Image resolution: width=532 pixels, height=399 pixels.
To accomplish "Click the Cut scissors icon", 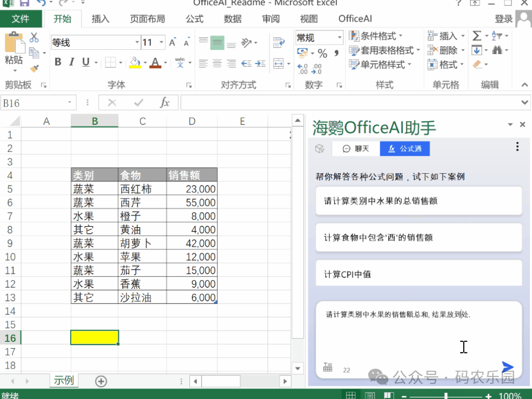I will [34, 37].
